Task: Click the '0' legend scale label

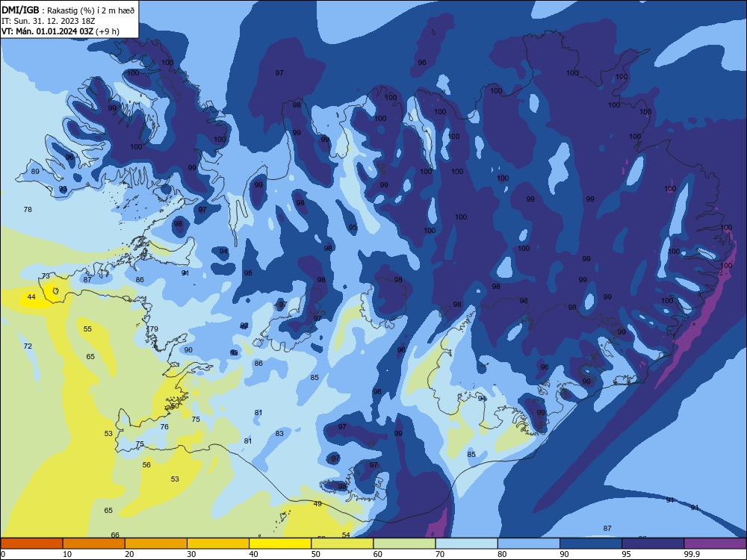Action: pyautogui.click(x=3, y=554)
